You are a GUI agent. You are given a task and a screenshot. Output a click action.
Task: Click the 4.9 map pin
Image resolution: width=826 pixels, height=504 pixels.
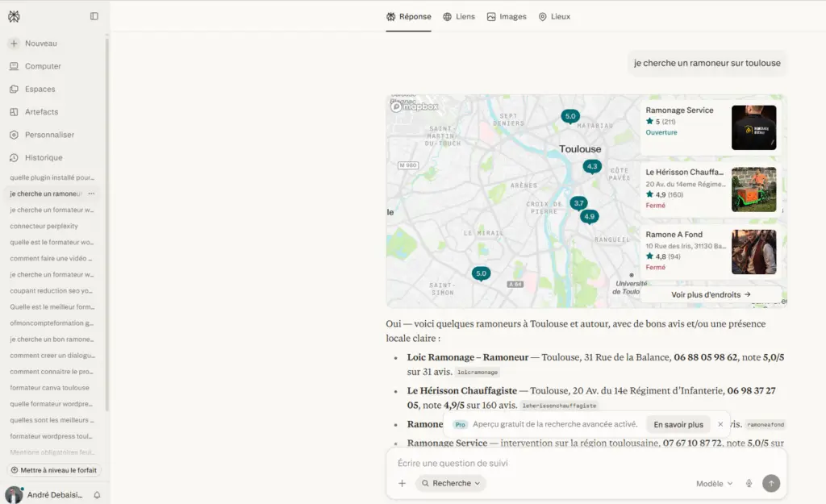point(589,217)
